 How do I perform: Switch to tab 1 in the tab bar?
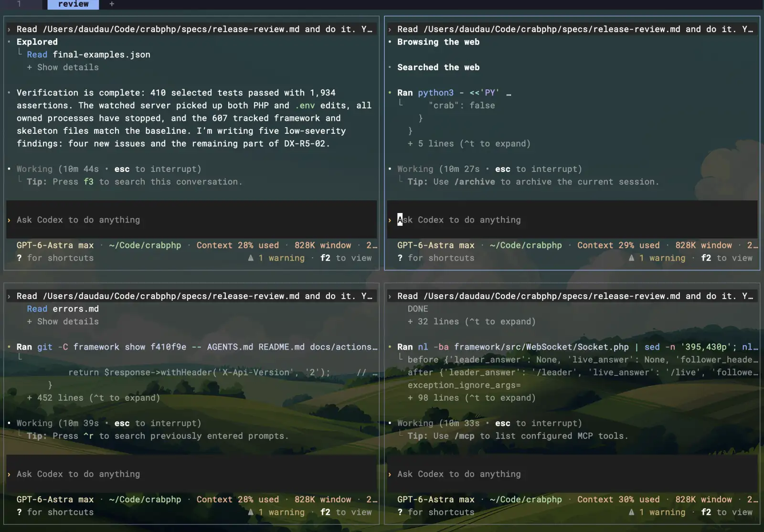coord(19,4)
